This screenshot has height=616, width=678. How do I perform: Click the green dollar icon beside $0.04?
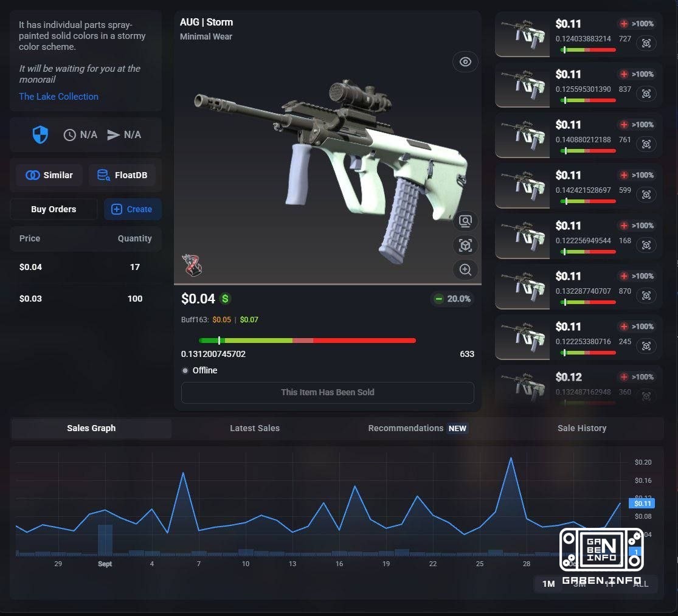[225, 299]
